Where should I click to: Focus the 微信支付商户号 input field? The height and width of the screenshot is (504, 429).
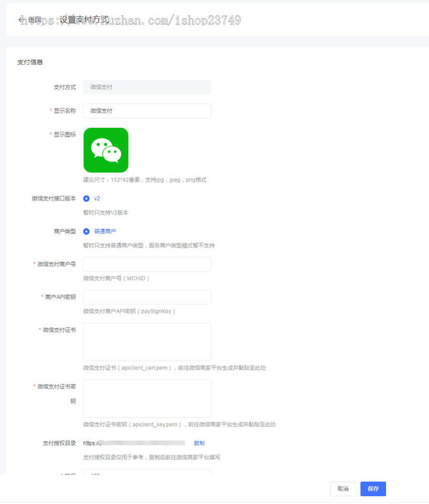(x=147, y=264)
